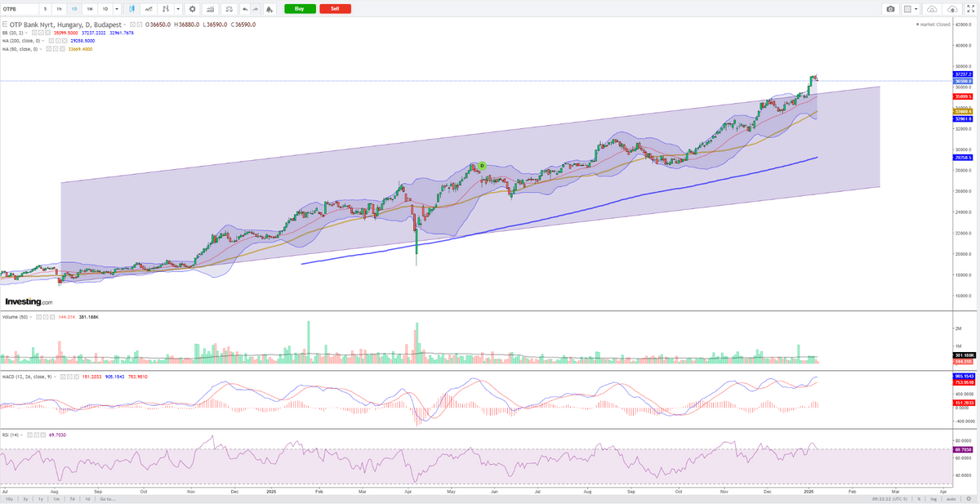This screenshot has height=504, width=980.
Task: Click the green D dividend marker
Action: [481, 165]
